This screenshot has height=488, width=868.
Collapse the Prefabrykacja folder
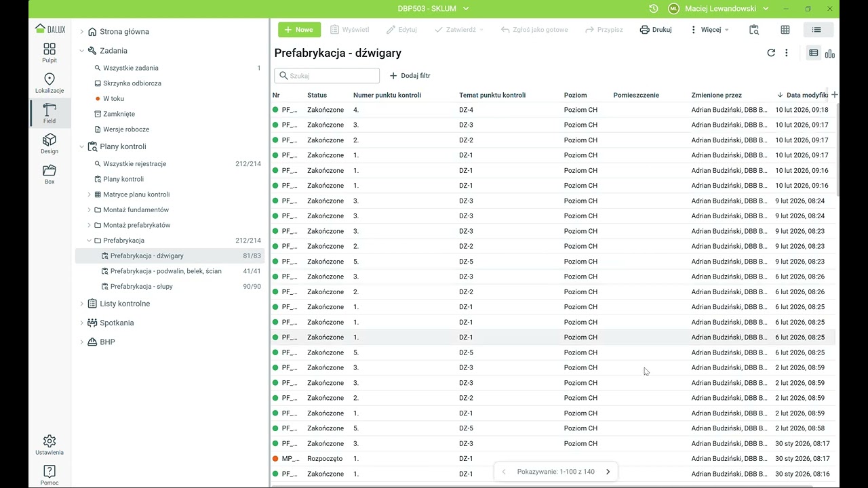(89, 241)
